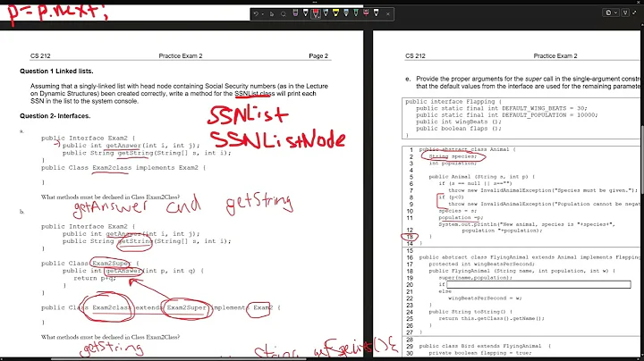Click the 'return p+q;' code line
Image resolution: width=644 pixels, height=361 pixels.
[x=95, y=278]
